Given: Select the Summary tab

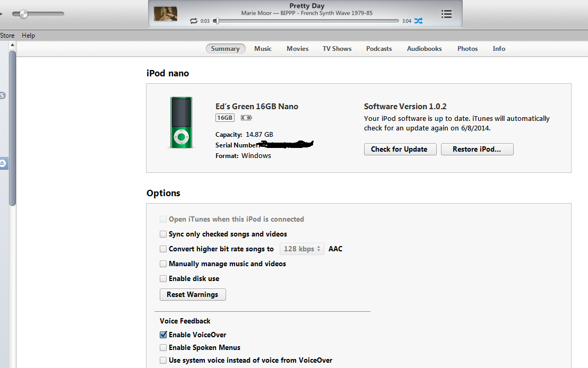Looking at the screenshot, I should (x=226, y=49).
